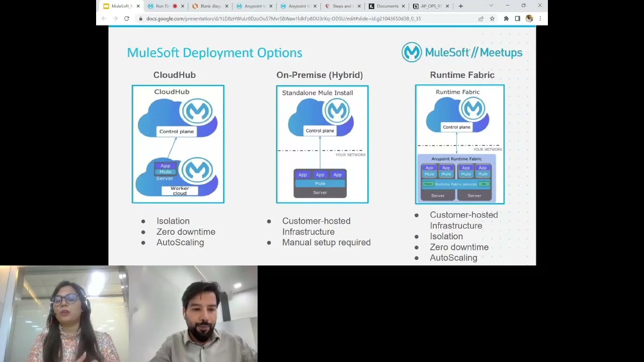Screen dimensions: 644x362
Task: Select the CloudHub column heading
Action: coord(175,75)
